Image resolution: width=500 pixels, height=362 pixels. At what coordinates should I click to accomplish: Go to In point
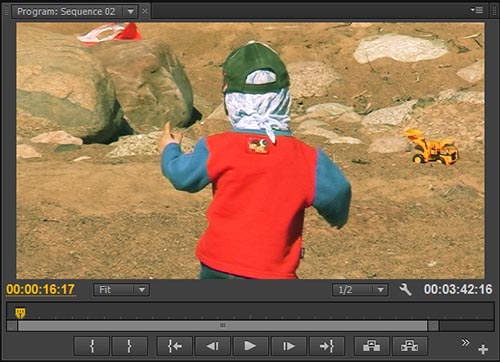[x=174, y=346]
